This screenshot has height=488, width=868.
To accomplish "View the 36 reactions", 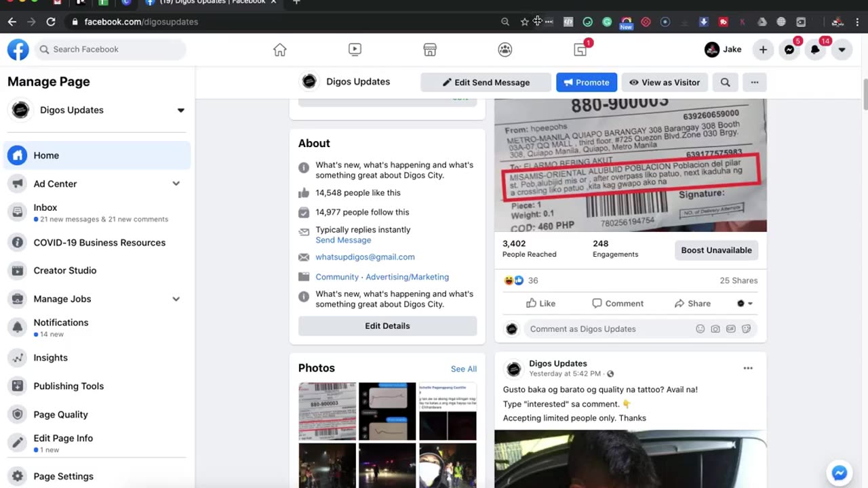I will (x=521, y=281).
